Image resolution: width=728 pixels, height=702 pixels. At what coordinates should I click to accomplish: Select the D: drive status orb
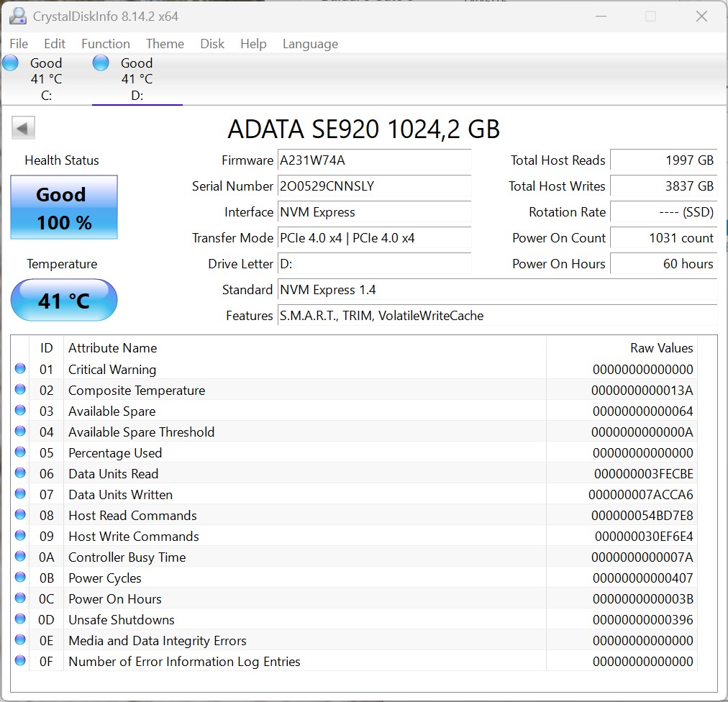[x=101, y=63]
